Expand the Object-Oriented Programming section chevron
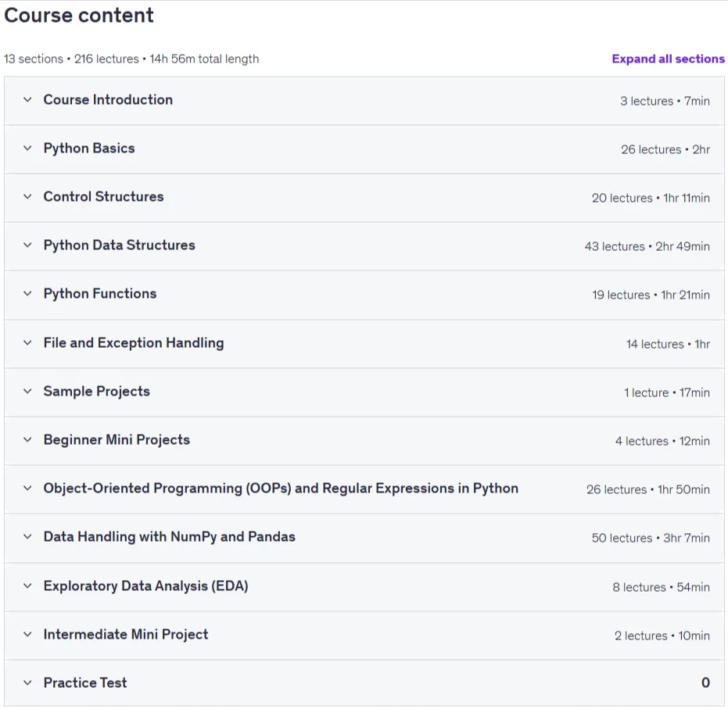 click(x=27, y=488)
